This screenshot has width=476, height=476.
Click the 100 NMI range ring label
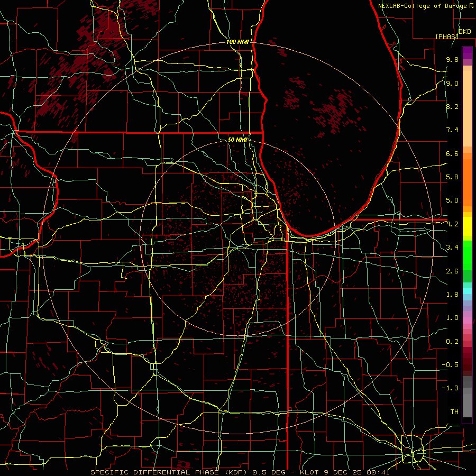(x=237, y=42)
